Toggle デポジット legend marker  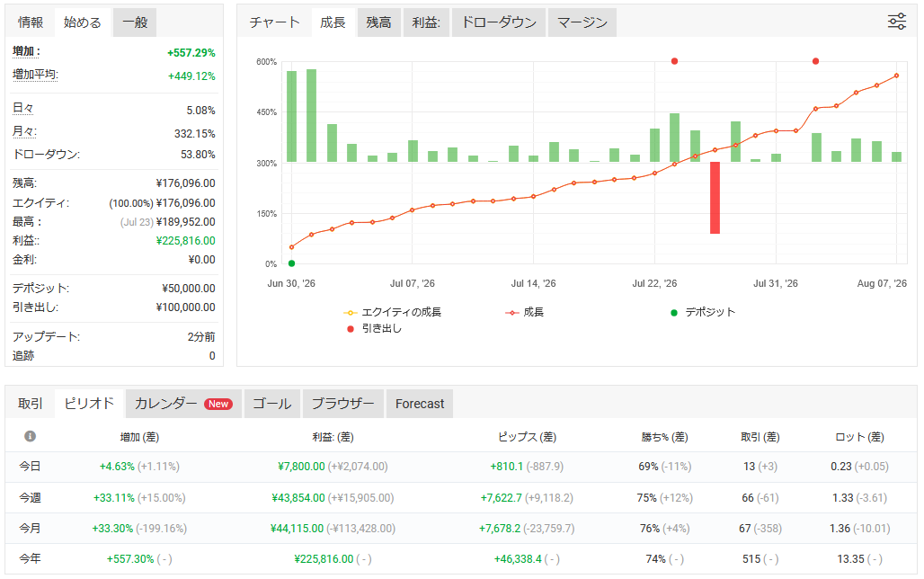pyautogui.click(x=703, y=313)
